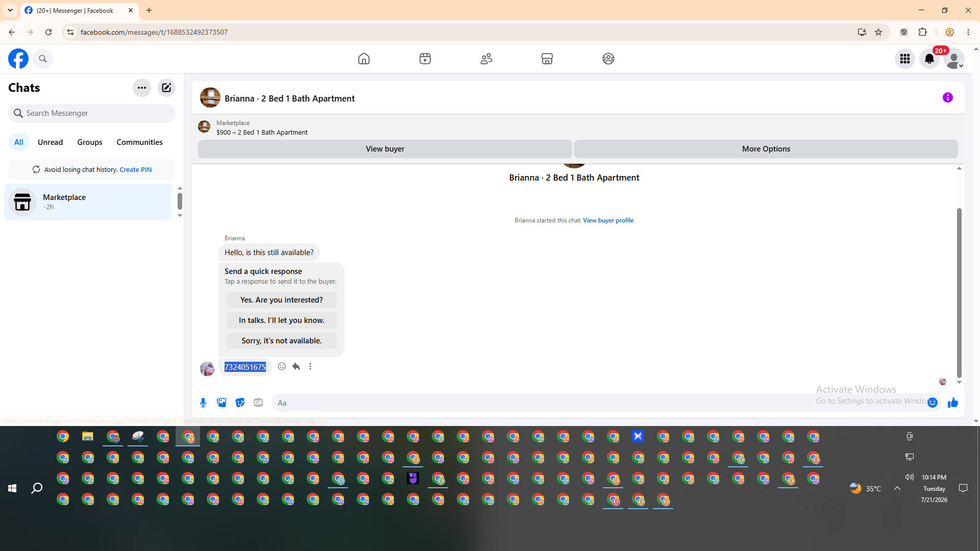Open the Reels video icon
Image resolution: width=980 pixels, height=551 pixels.
click(425, 59)
